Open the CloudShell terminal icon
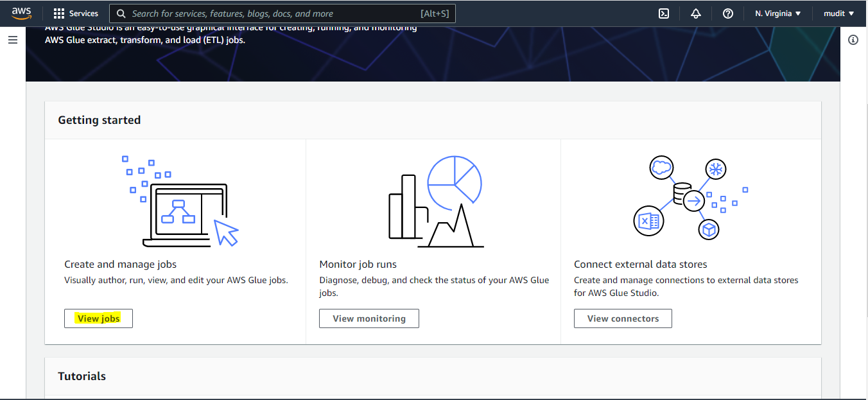Viewport: 868px width, 400px height. click(664, 13)
